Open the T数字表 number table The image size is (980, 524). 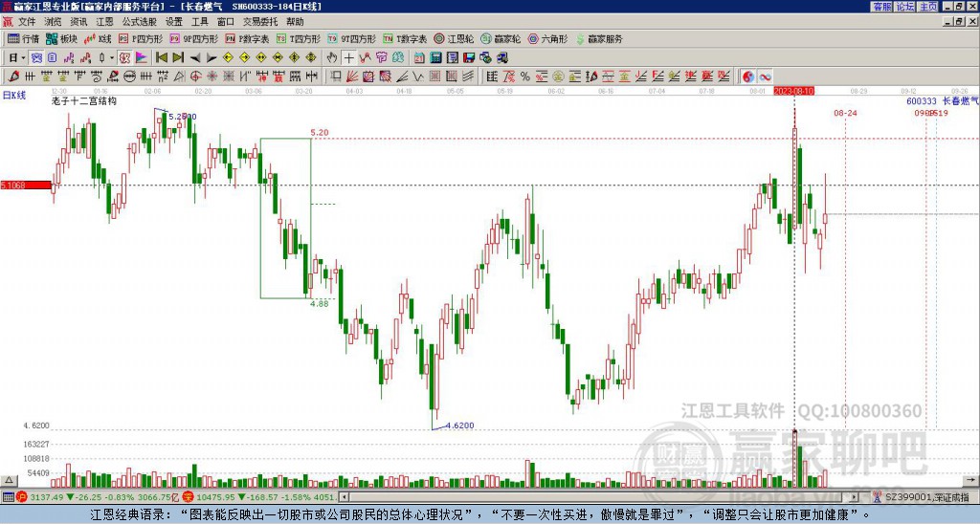pos(405,38)
